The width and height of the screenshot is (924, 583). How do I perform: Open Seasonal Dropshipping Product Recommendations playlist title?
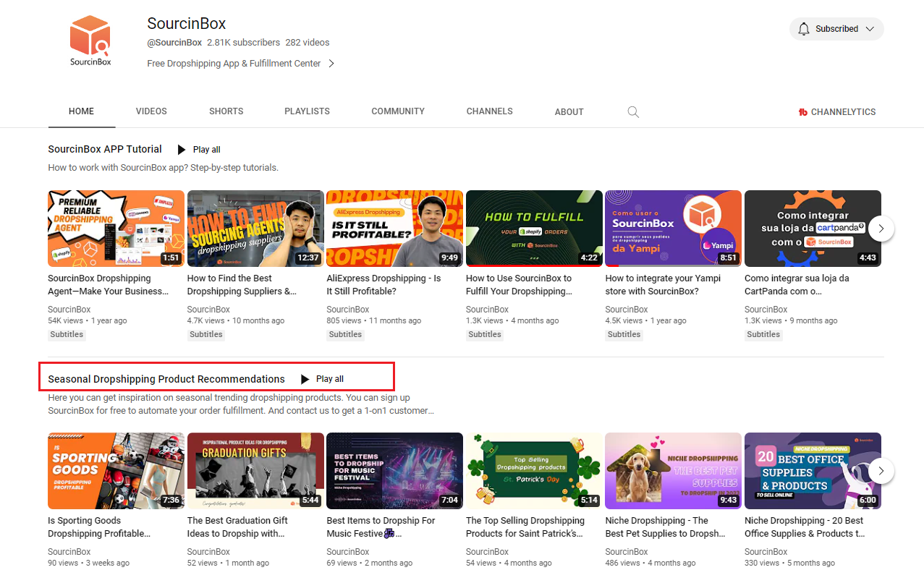166,379
